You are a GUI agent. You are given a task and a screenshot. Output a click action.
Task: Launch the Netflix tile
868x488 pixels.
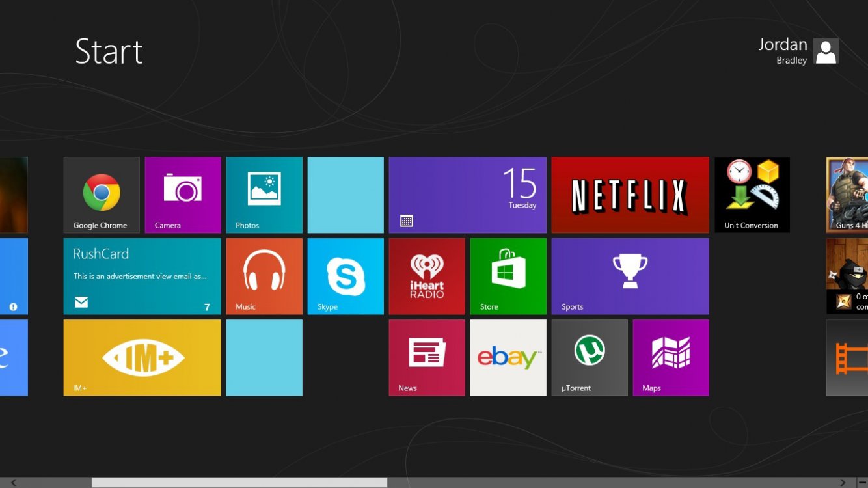(630, 195)
